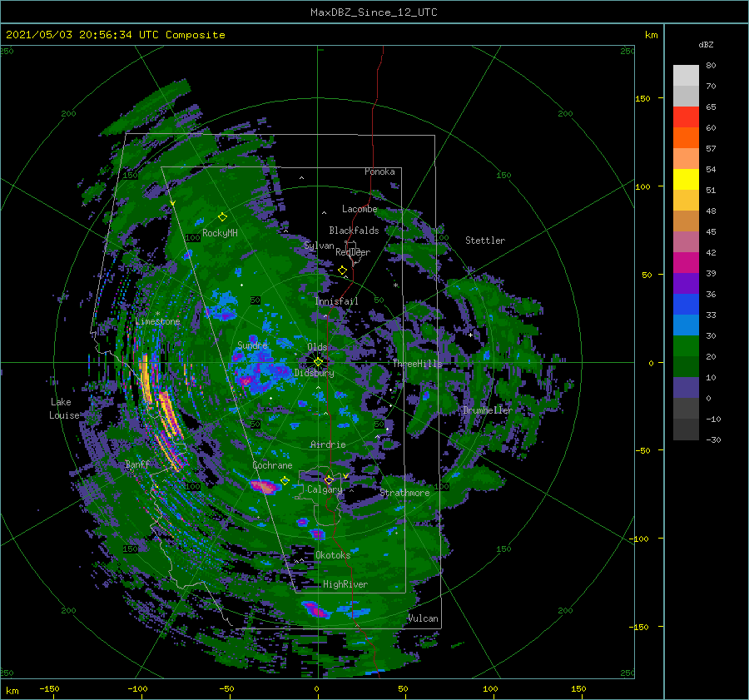Click the Cochrane label
The width and height of the screenshot is (749, 700).
(272, 465)
